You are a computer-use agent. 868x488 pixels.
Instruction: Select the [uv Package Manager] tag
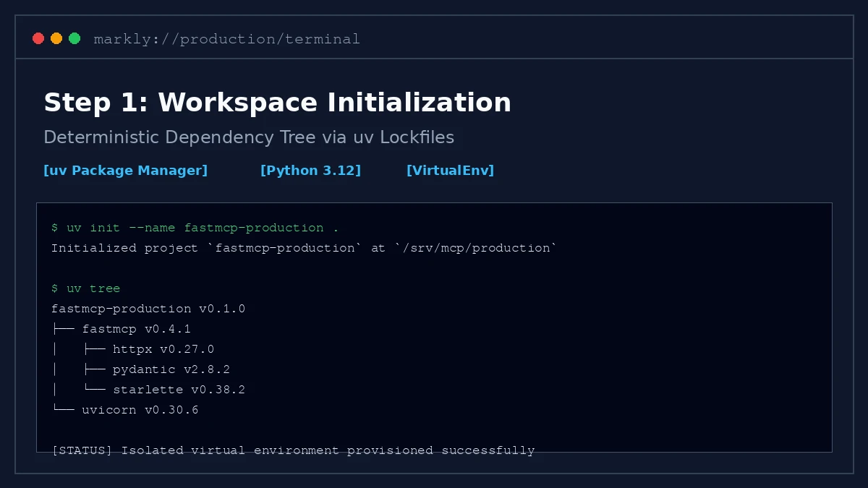(x=125, y=171)
